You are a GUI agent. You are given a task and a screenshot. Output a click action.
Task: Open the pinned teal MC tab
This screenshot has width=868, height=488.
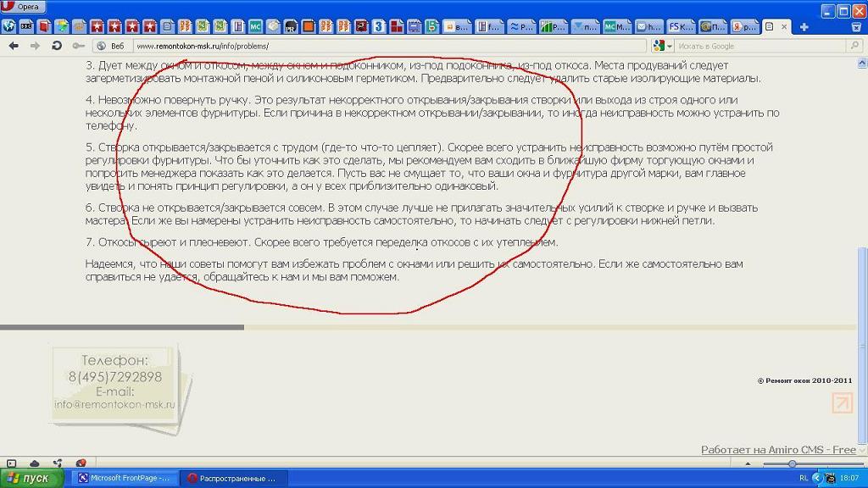click(x=255, y=26)
